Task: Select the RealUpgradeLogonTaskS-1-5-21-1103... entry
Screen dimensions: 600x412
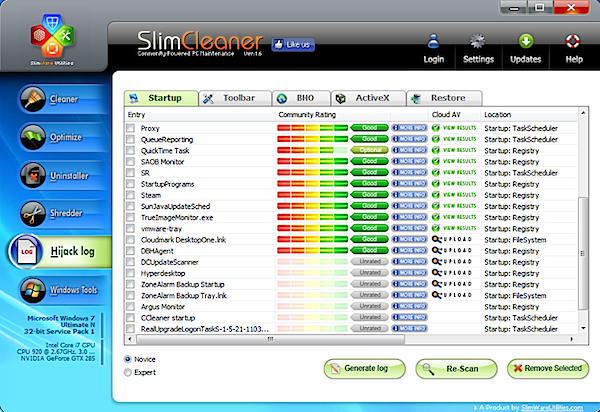Action: coord(205,329)
